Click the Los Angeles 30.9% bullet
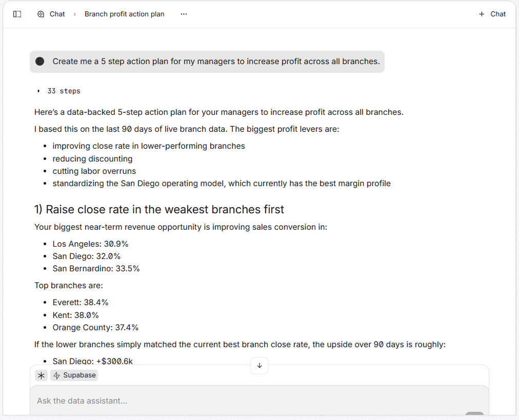This screenshot has height=420, width=519. tap(90, 244)
